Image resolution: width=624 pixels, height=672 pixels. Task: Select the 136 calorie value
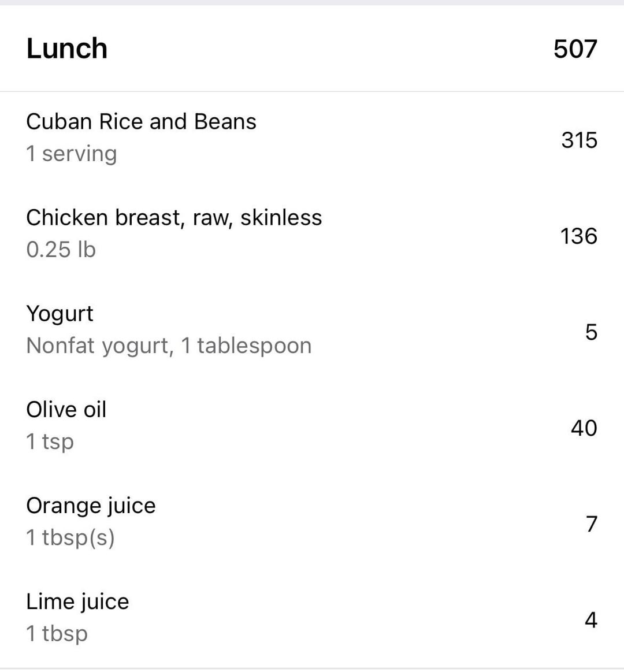pyautogui.click(x=578, y=236)
